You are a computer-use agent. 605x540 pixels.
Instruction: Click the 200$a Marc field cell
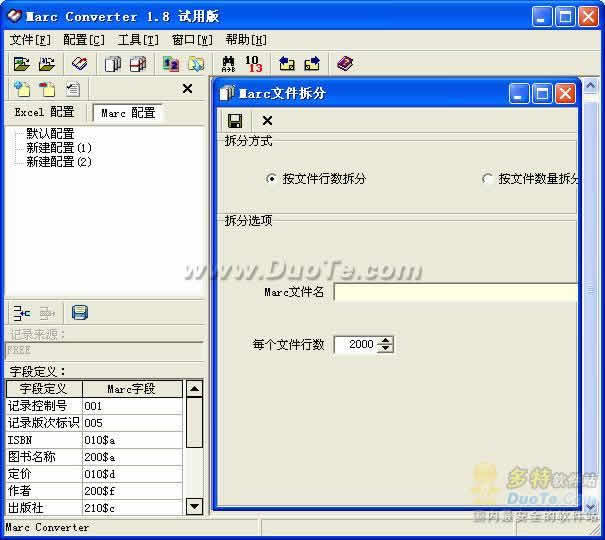[132, 457]
